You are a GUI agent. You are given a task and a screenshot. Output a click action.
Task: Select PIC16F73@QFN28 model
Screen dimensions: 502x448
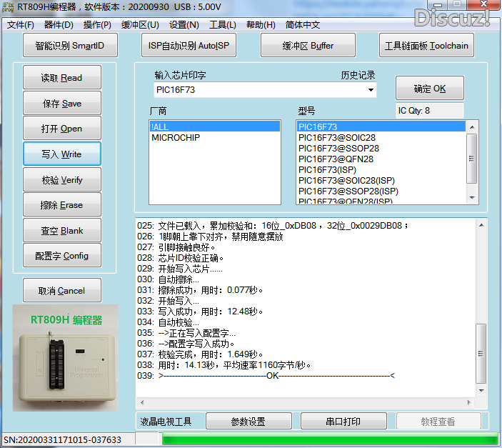point(381,159)
